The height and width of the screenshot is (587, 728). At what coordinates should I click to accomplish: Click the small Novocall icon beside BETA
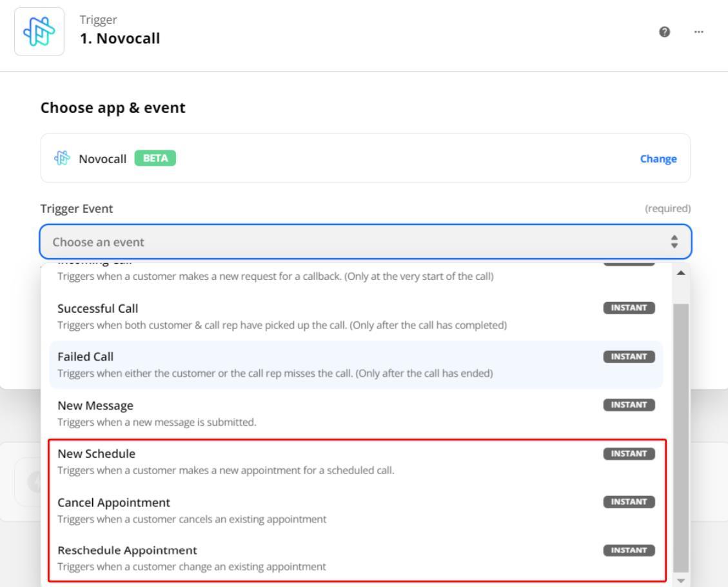pos(62,158)
